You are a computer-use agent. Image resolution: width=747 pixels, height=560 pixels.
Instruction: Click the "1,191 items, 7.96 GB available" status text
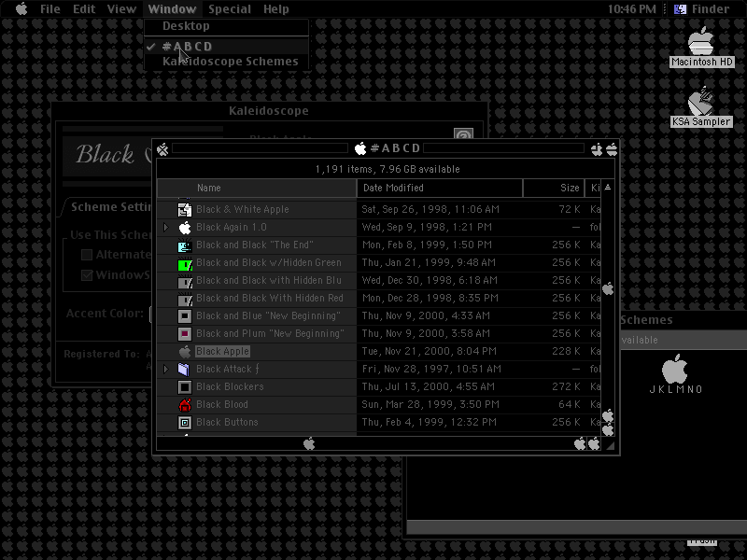(x=388, y=170)
